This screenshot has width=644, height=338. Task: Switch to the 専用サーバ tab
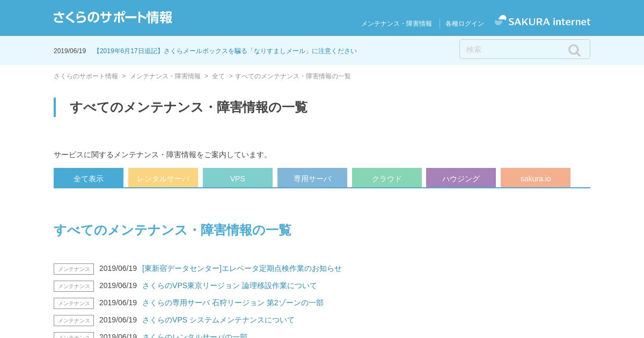point(312,178)
